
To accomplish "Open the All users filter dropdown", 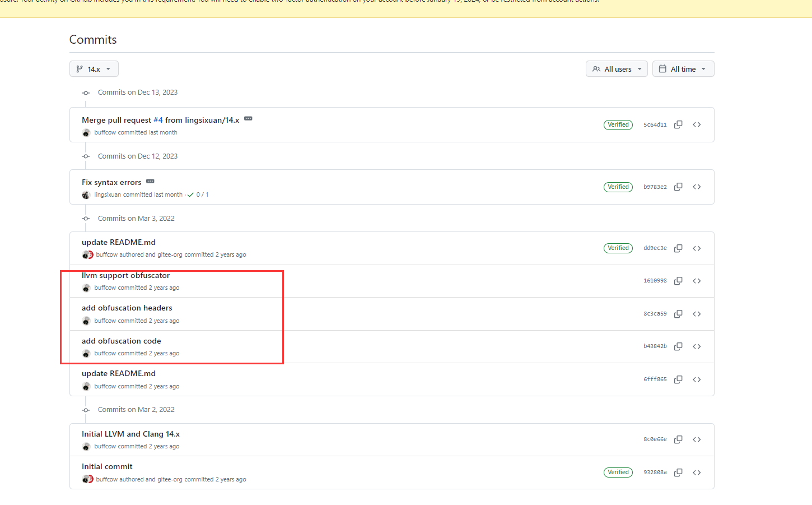I will [617, 69].
